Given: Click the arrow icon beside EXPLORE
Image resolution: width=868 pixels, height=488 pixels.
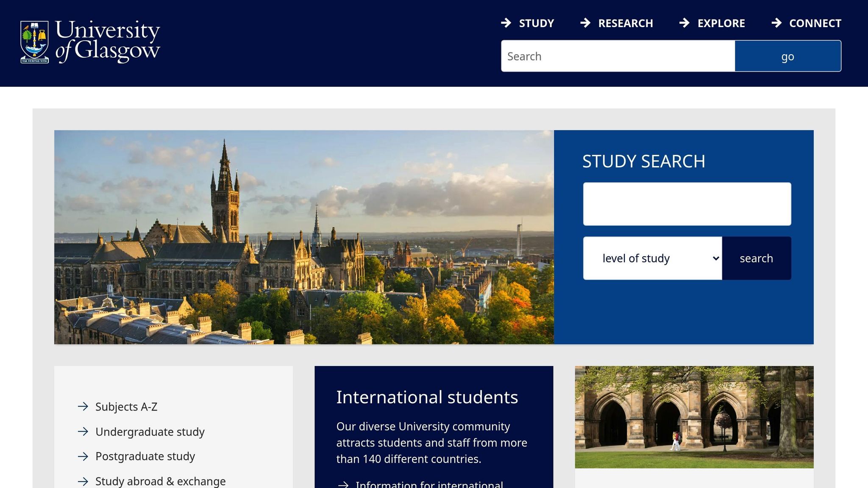Looking at the screenshot, I should pos(685,23).
